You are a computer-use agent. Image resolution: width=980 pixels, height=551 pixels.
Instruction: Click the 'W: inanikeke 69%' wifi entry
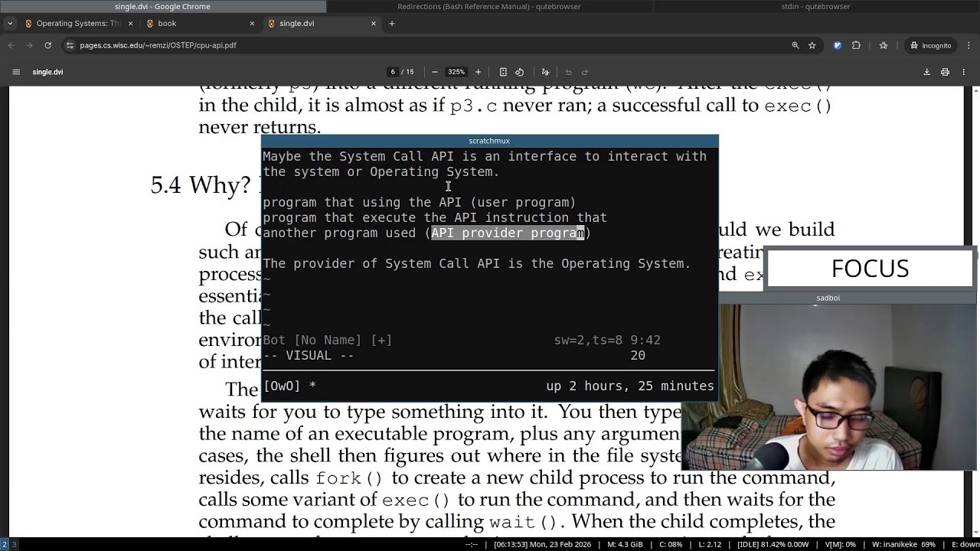(903, 544)
